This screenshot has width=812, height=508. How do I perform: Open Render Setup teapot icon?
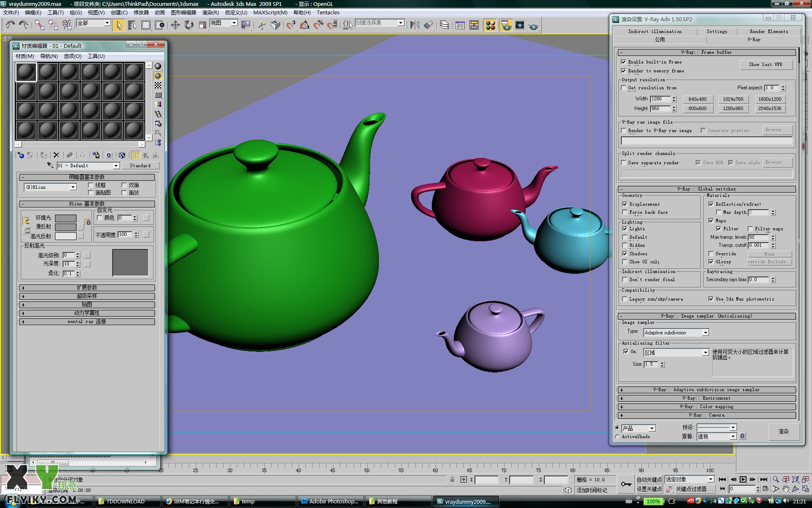point(506,25)
